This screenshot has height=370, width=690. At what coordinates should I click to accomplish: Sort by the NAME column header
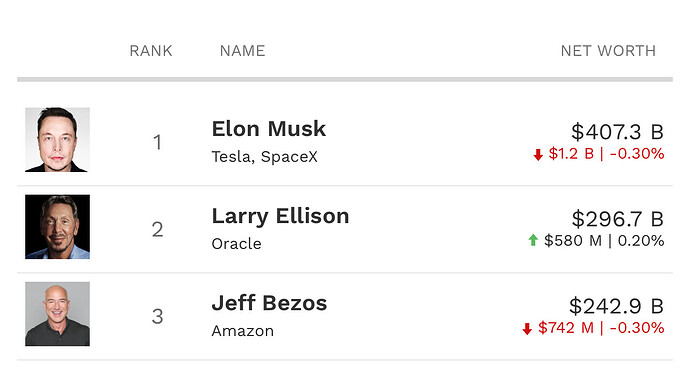tap(242, 51)
